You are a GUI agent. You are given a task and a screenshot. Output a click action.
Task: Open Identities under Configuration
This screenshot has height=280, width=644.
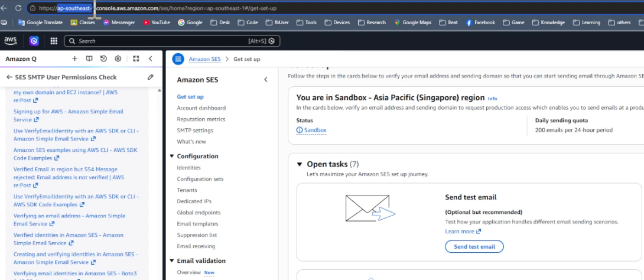tap(188, 168)
